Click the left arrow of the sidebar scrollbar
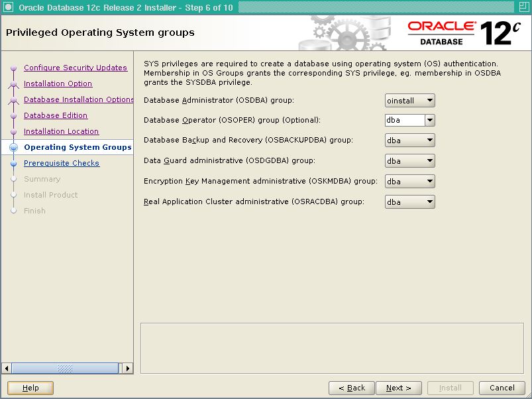The image size is (532, 399). [x=7, y=368]
